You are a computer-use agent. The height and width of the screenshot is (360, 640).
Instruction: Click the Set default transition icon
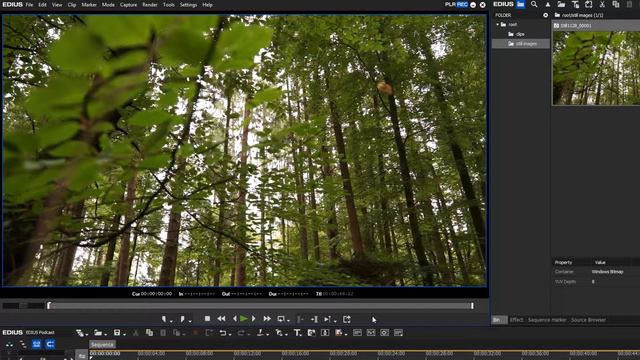tap(279, 333)
